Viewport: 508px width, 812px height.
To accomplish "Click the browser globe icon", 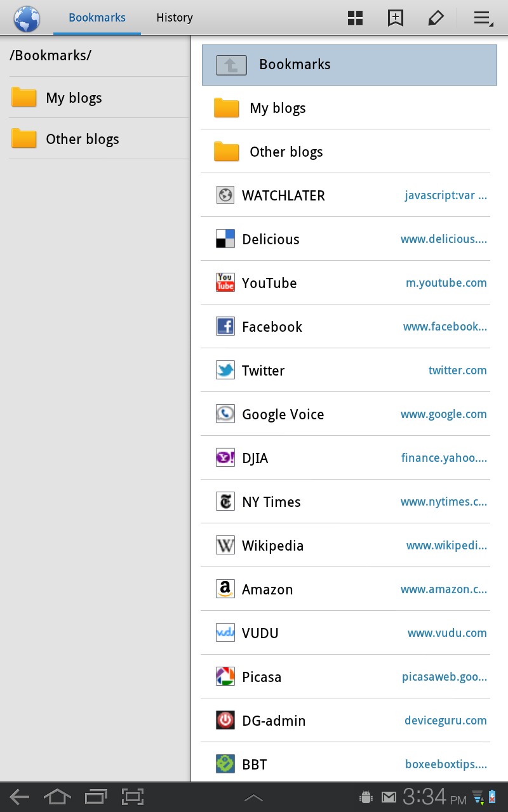I will pos(27,18).
